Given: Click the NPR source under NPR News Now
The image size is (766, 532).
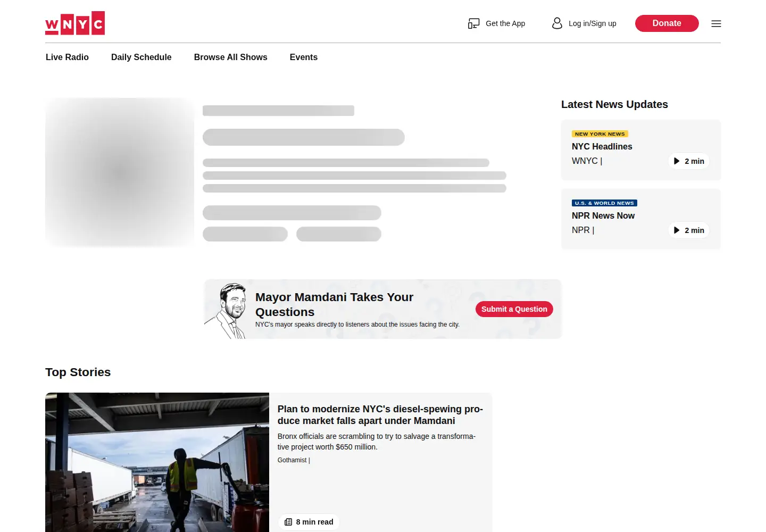Looking at the screenshot, I should click(580, 230).
